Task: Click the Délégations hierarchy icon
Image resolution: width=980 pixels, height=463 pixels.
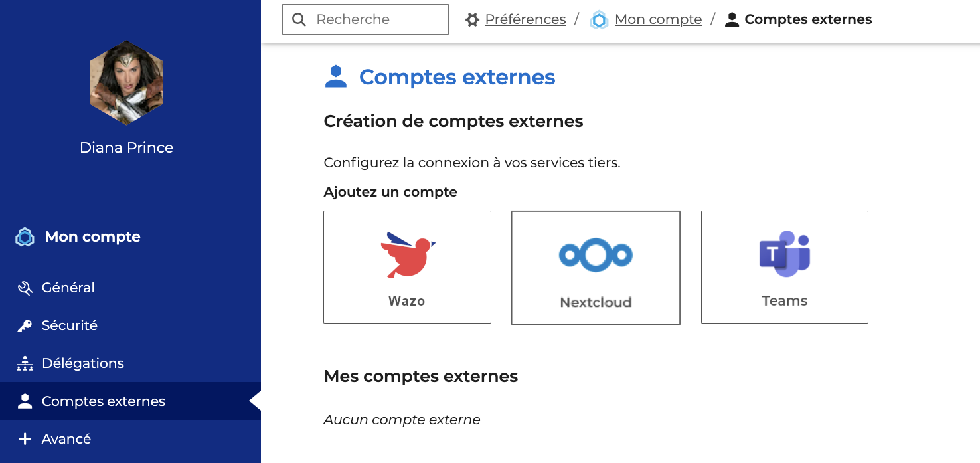Action: (25, 363)
